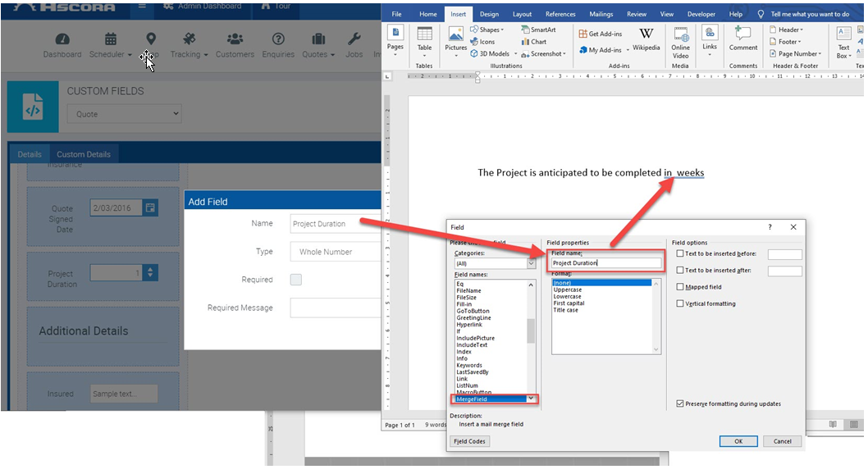
Task: Open the Page Number dropdown
Action: coord(796,53)
